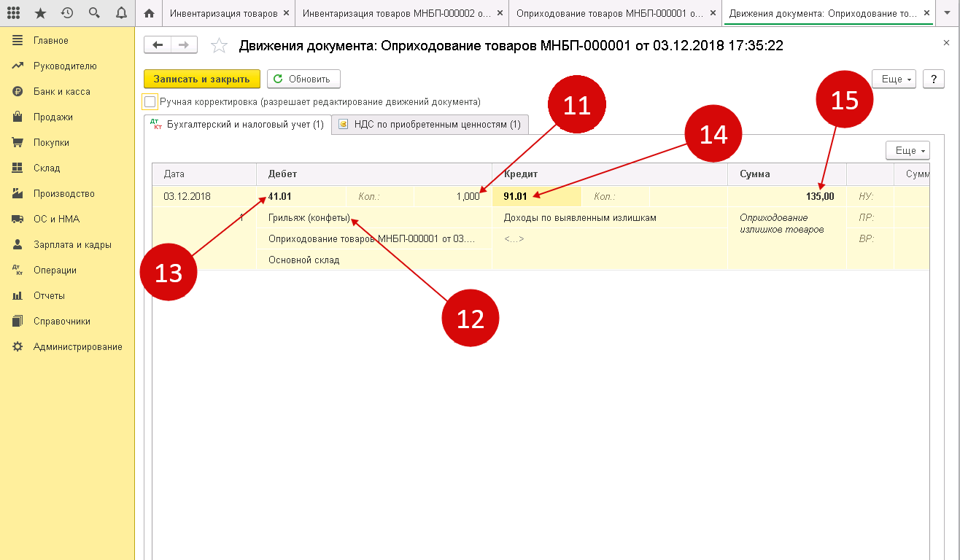Click Основной склад cell
Screen dimensions: 960x560
[374, 260]
